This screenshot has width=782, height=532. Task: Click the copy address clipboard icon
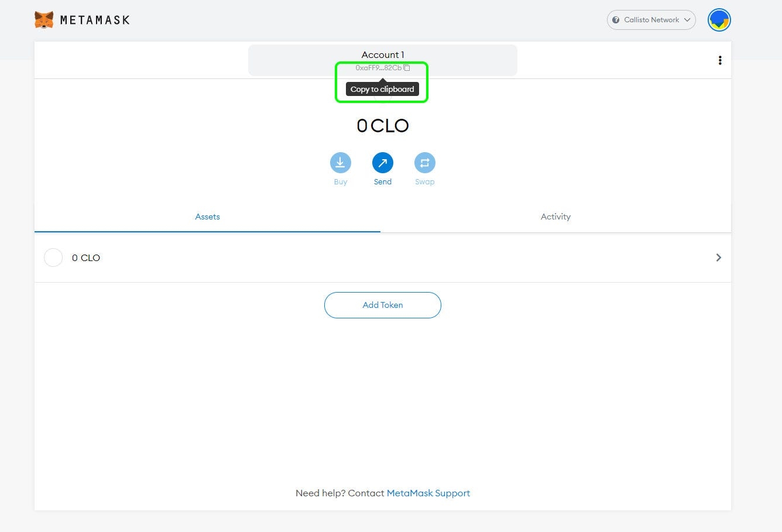click(x=407, y=68)
